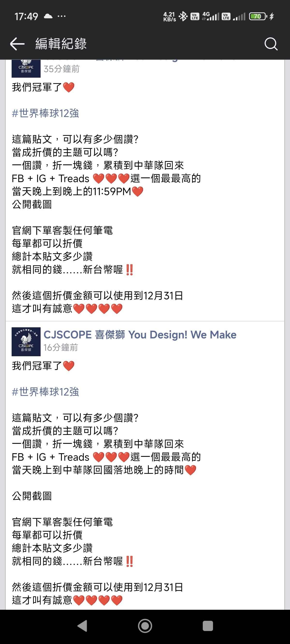Screen dimensions: 290x644
Task: Tap the 編輯紀錄 header title
Action: [x=61, y=44]
